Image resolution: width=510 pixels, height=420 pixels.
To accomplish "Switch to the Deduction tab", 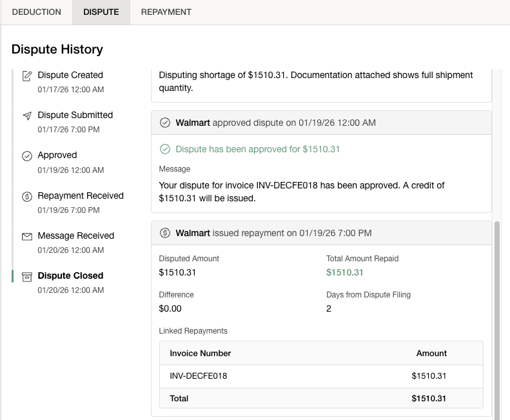I will [x=37, y=12].
